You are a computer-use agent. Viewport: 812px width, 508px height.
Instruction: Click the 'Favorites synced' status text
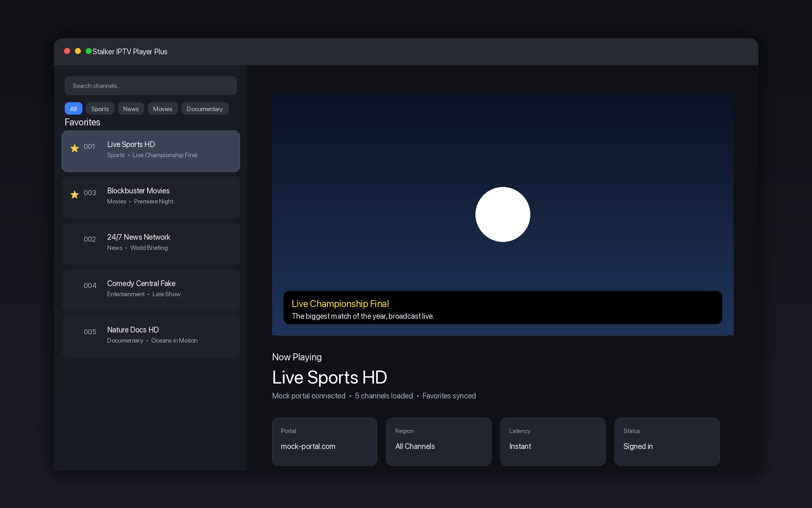click(449, 396)
